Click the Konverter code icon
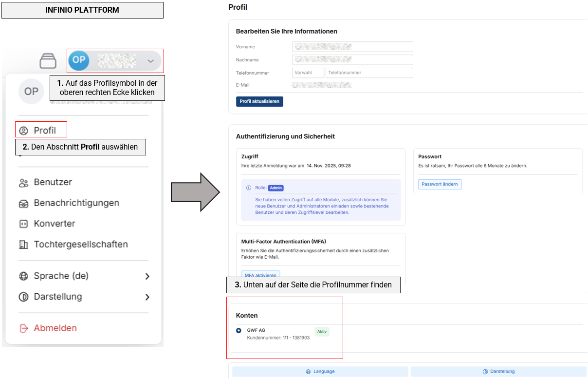The height and width of the screenshot is (379, 588). coord(23,224)
